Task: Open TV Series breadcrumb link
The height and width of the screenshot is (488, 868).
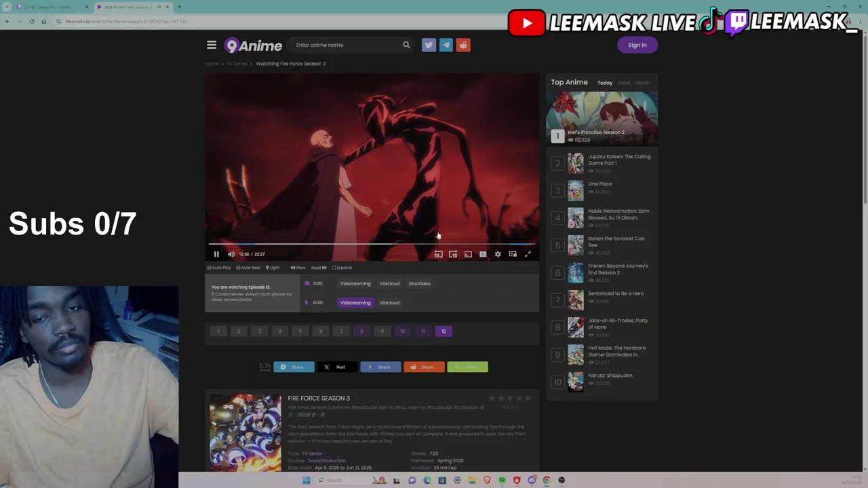Action: point(237,64)
